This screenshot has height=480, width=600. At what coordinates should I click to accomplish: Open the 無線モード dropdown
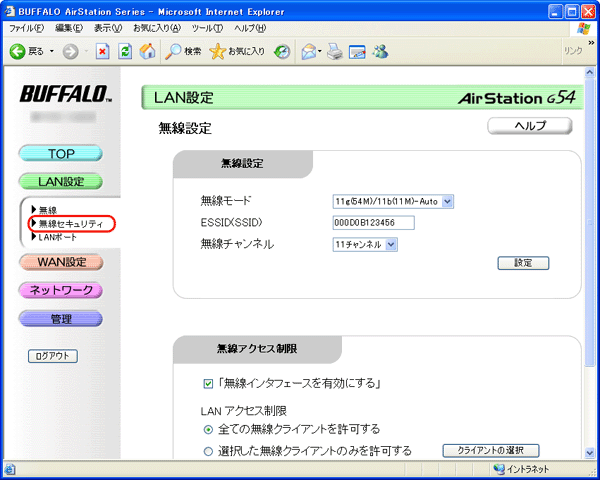pyautogui.click(x=393, y=201)
